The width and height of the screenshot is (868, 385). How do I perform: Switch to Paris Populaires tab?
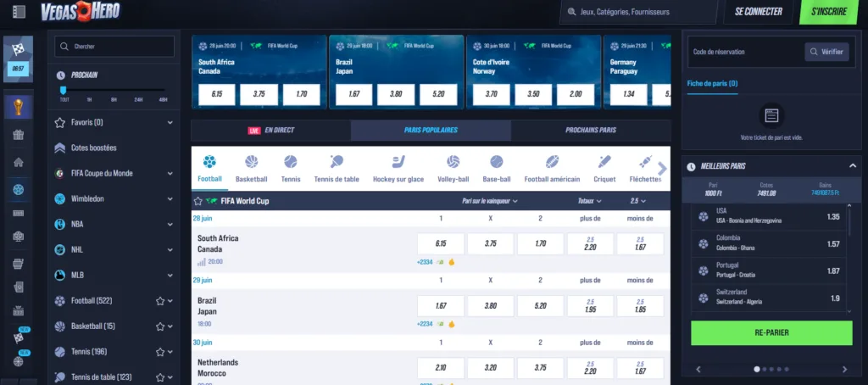coord(431,131)
